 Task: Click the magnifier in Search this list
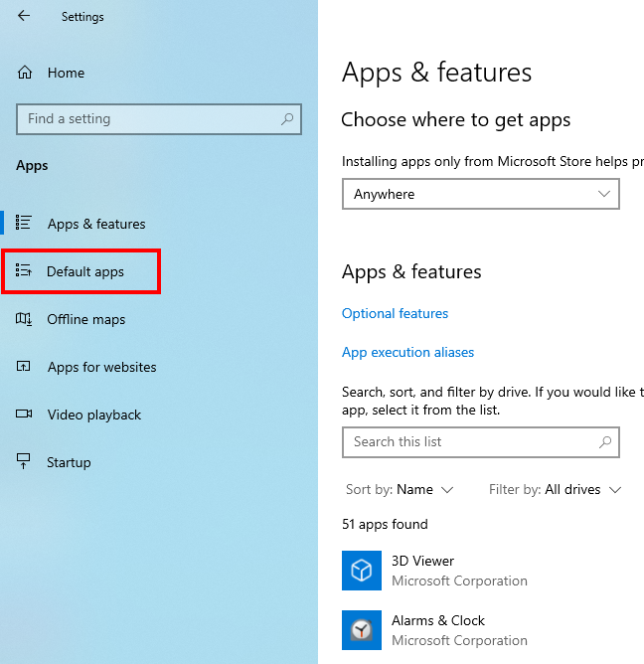click(605, 442)
